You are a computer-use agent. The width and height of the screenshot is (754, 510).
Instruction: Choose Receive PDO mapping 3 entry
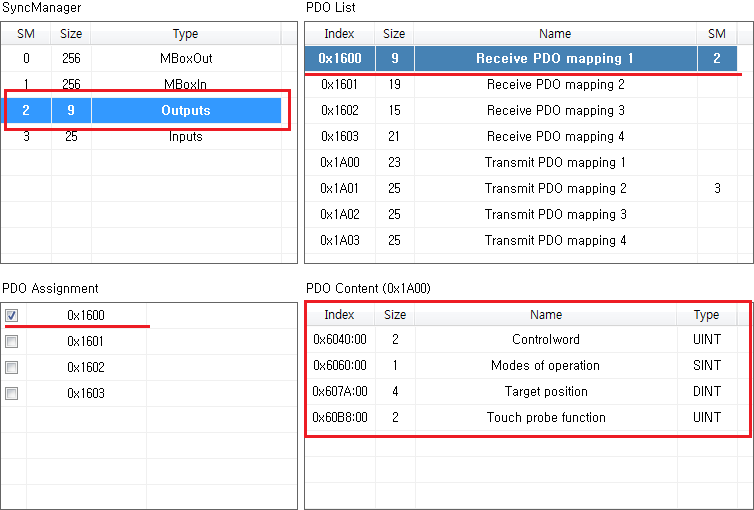click(555, 110)
